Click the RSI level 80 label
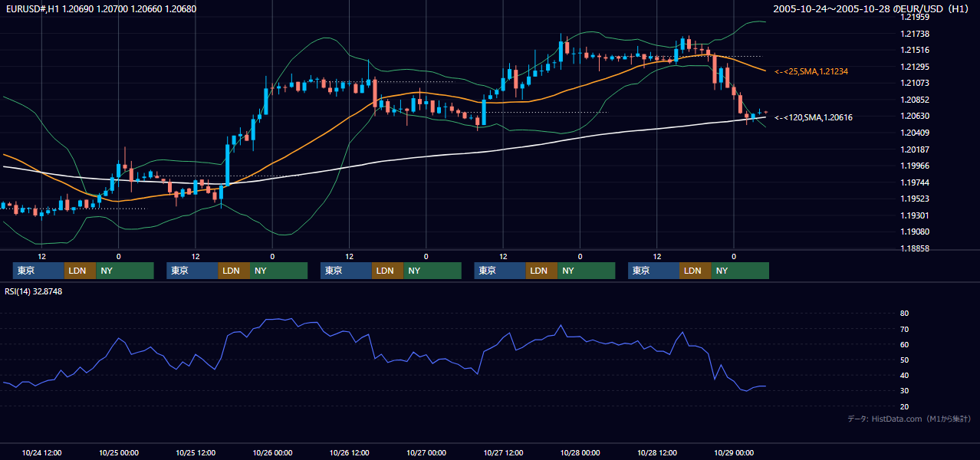 click(904, 314)
